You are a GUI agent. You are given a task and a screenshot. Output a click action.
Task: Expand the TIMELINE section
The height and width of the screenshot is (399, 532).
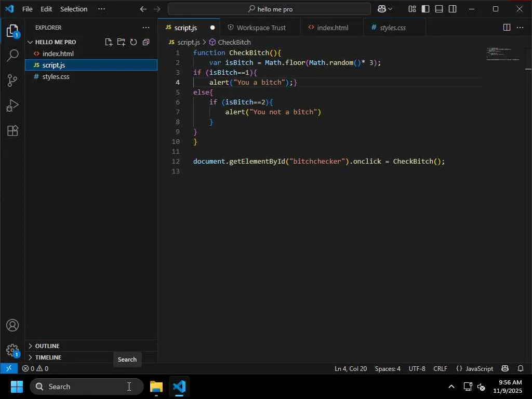[48, 357]
